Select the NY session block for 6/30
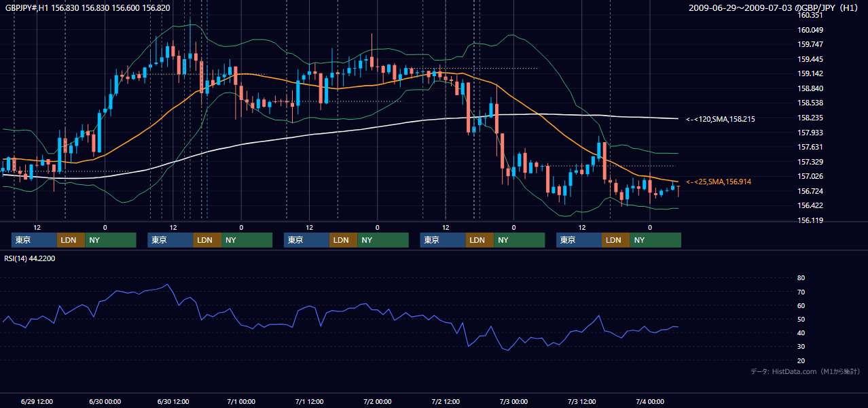868x408 pixels. pyautogui.click(x=247, y=240)
